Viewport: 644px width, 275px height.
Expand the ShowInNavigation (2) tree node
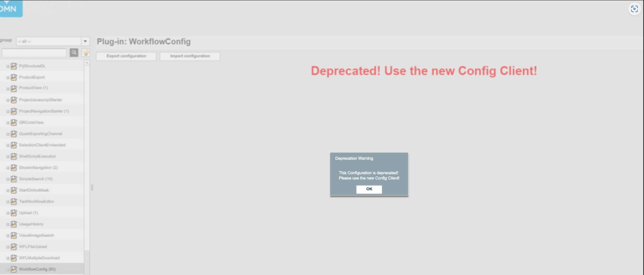pos(8,168)
